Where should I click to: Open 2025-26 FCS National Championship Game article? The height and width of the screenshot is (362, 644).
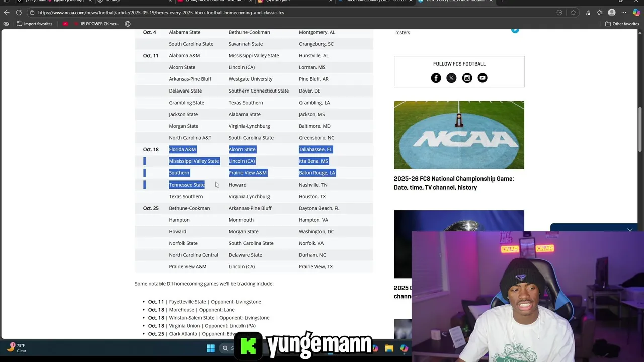click(454, 183)
